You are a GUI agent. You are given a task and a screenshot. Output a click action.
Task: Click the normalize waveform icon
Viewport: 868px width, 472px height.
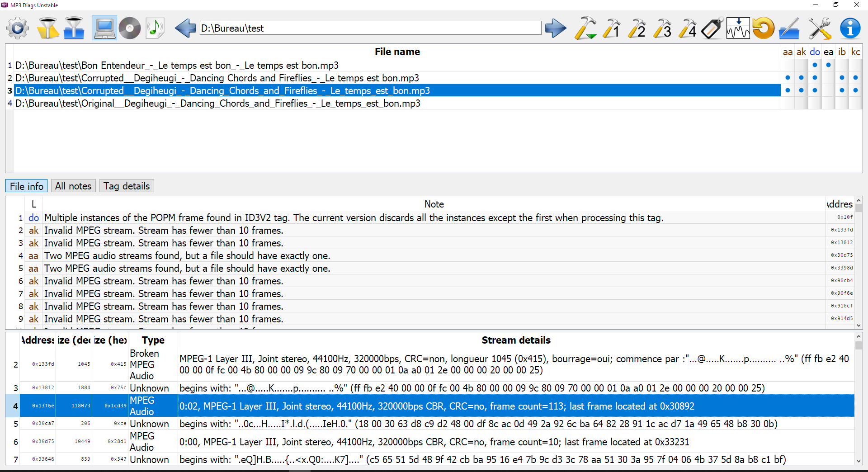pyautogui.click(x=738, y=28)
